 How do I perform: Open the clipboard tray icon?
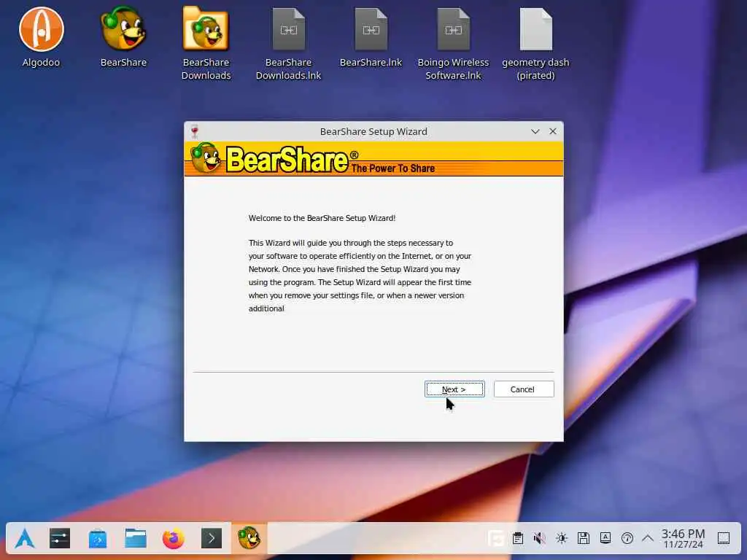[x=518, y=539]
